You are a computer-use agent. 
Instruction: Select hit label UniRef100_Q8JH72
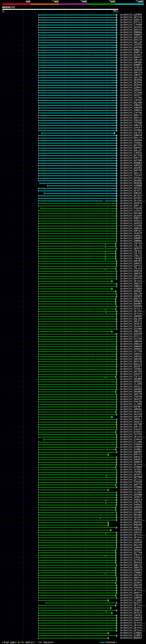tap(131, 608)
